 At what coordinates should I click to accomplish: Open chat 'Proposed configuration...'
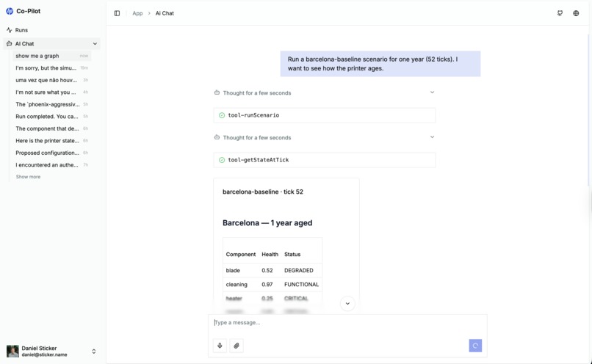[x=52, y=153]
